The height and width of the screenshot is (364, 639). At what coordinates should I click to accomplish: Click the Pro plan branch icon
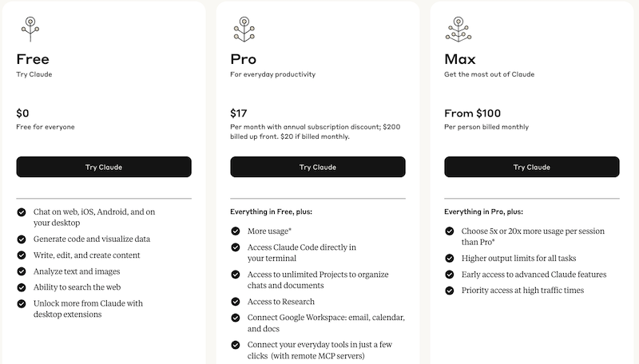click(x=244, y=30)
